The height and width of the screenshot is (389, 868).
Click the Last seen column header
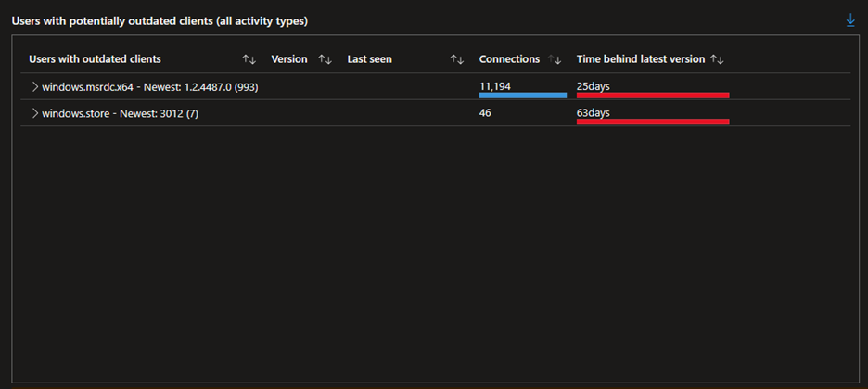(x=369, y=59)
